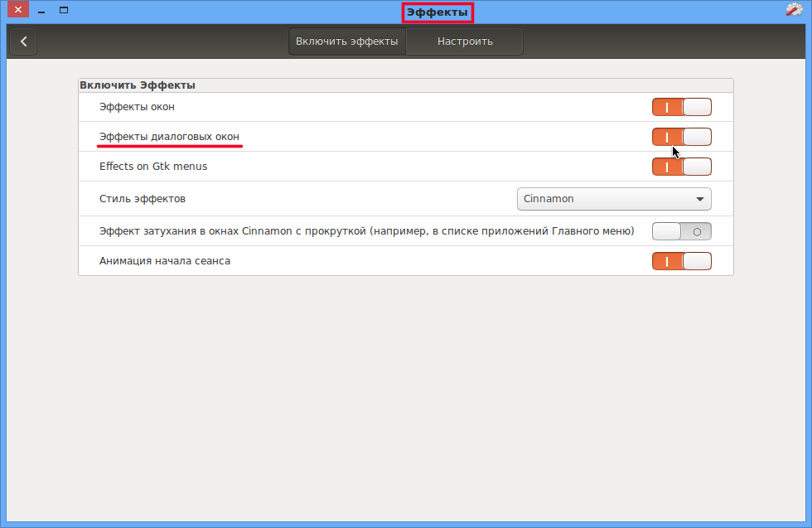812x528 pixels.
Task: Switch to the Включить эффекты tab
Action: click(347, 41)
